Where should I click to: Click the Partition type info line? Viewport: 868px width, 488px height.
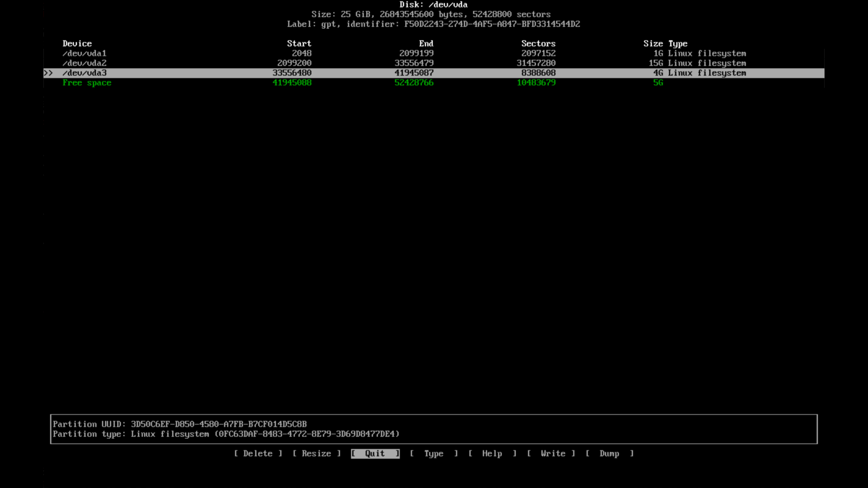pyautogui.click(x=226, y=434)
